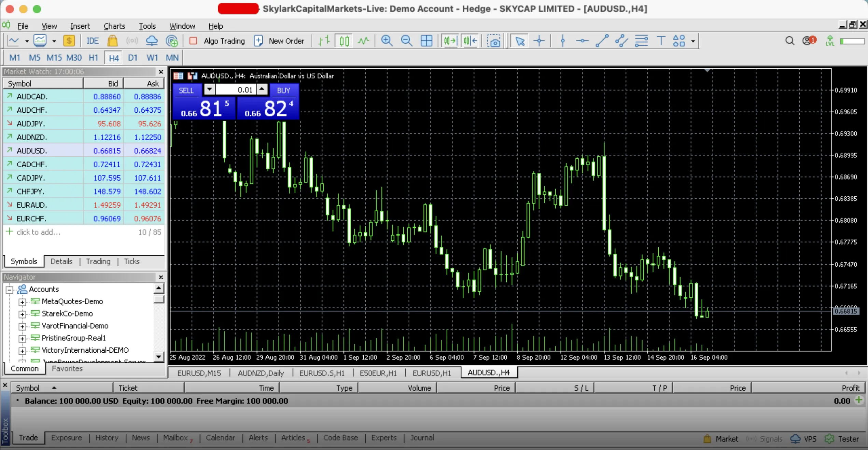The width and height of the screenshot is (868, 450).
Task: Open the History tab in Toolbox
Action: click(x=107, y=437)
